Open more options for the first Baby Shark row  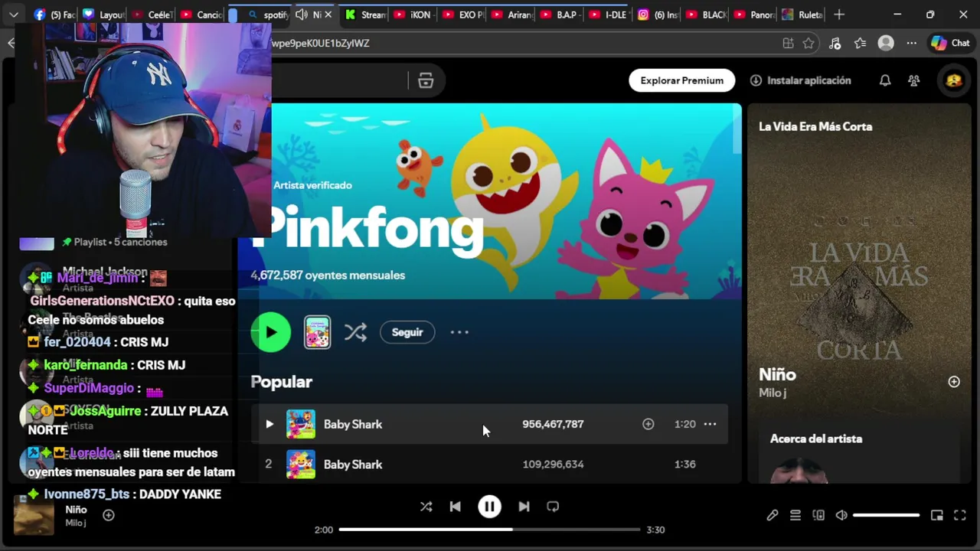coord(710,424)
